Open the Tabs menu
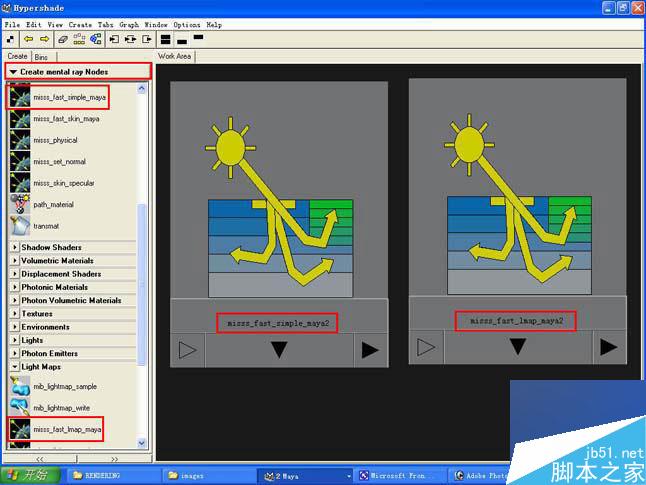Image resolution: width=646 pixels, height=485 pixels. [105, 25]
